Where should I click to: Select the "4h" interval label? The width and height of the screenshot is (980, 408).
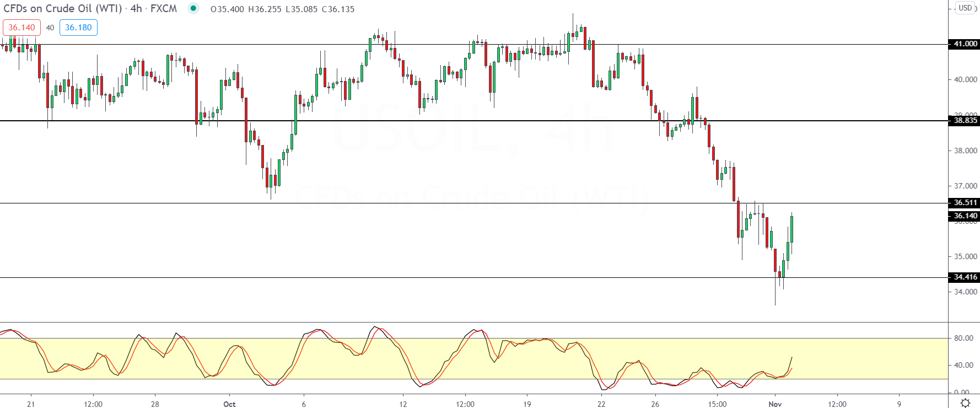(x=136, y=9)
